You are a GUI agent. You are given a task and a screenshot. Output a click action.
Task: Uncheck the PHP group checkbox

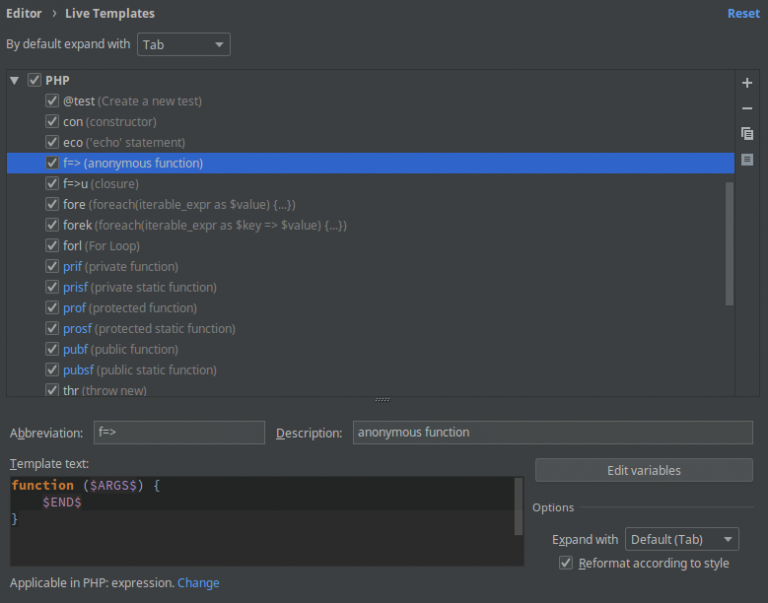pos(34,80)
